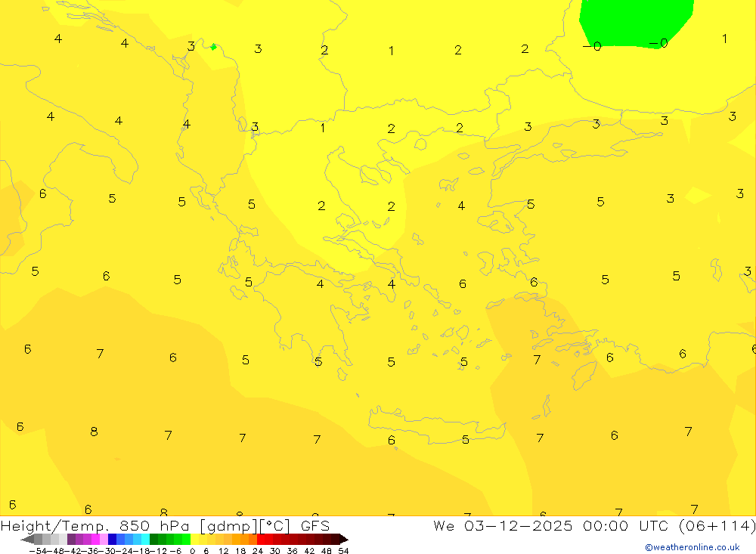Click the "36" legend label
Image resolution: width=756 pixels, height=554 pixels.
point(292,551)
